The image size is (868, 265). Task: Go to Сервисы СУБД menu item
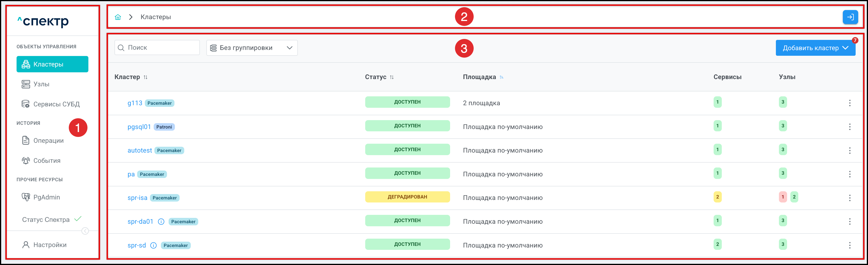pos(56,104)
